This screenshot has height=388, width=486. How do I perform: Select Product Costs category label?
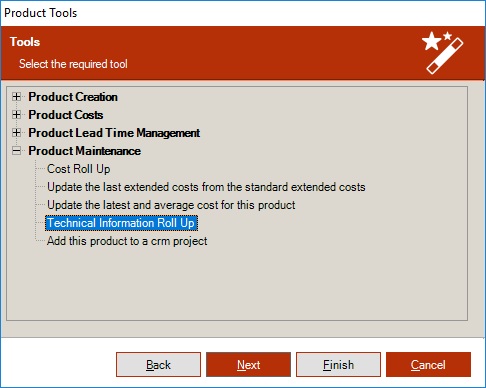pyautogui.click(x=66, y=115)
